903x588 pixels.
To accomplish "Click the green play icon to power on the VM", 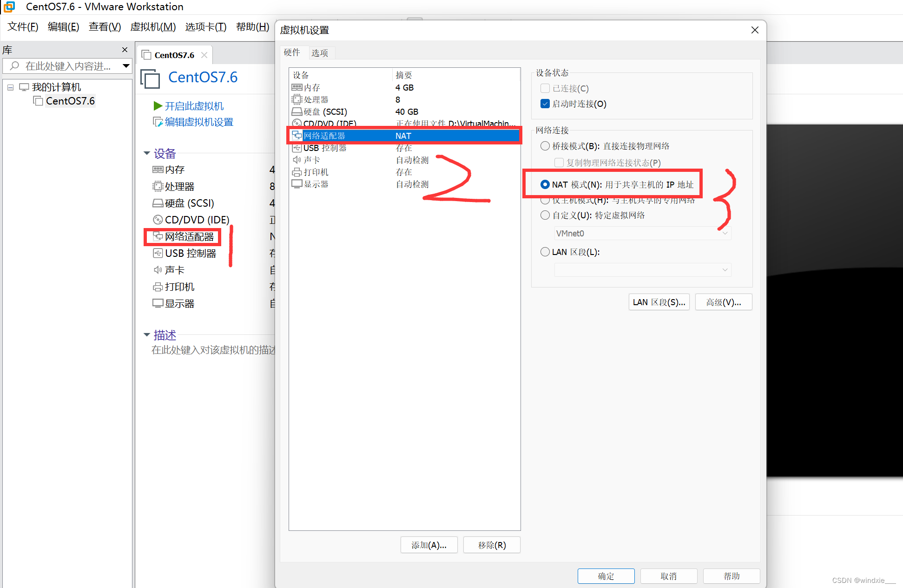I will coord(158,106).
